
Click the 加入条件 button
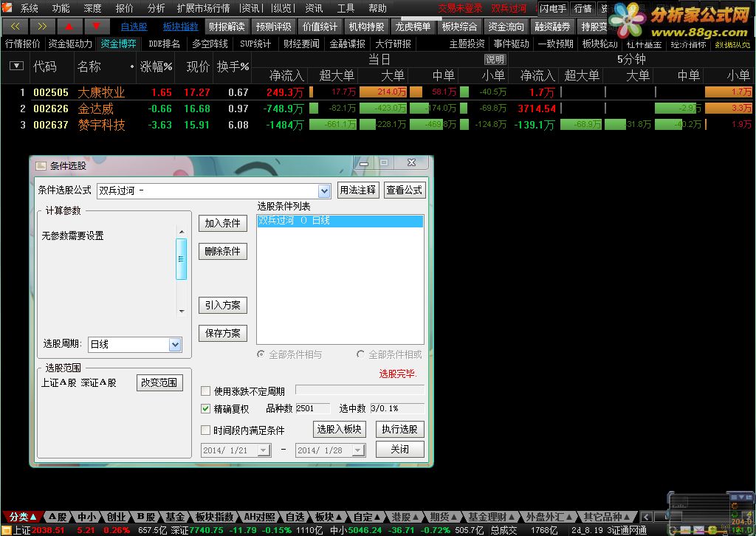coord(222,223)
